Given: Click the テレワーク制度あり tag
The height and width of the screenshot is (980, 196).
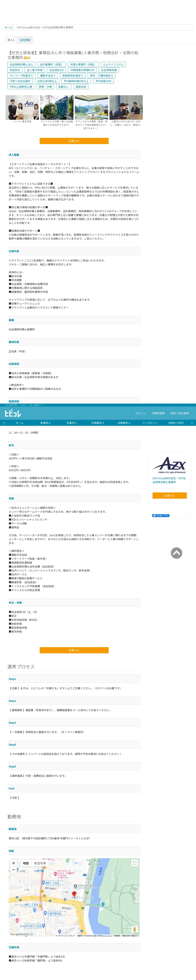Looking at the screenshot, I should pos(21,76).
